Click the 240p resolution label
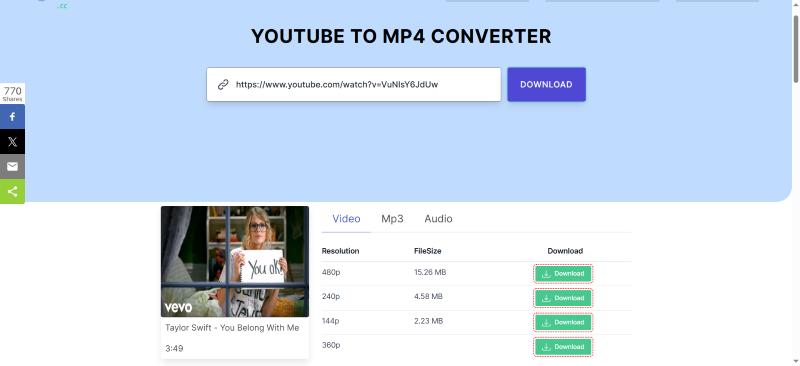 331,297
